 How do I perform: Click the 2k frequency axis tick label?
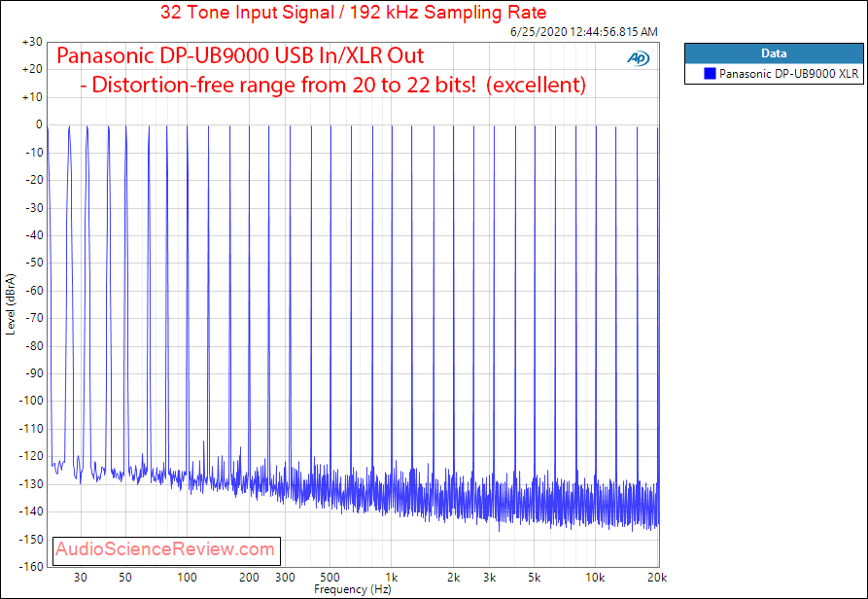(453, 578)
